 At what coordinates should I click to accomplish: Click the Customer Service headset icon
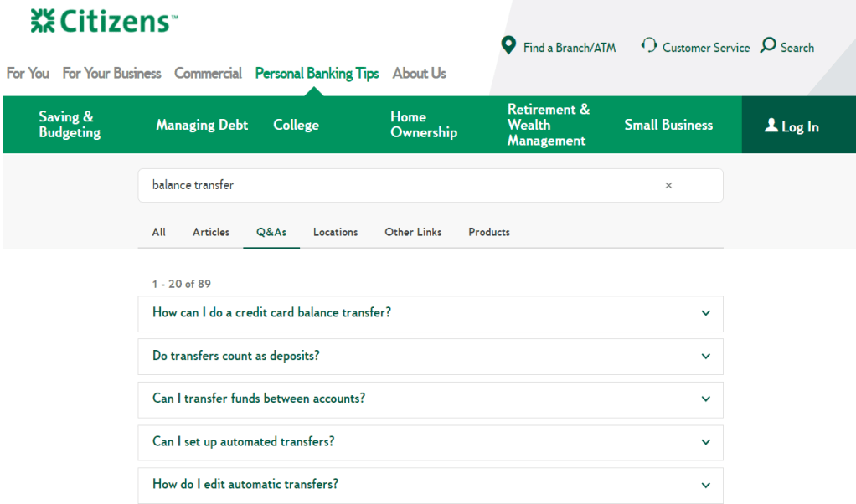click(x=649, y=45)
